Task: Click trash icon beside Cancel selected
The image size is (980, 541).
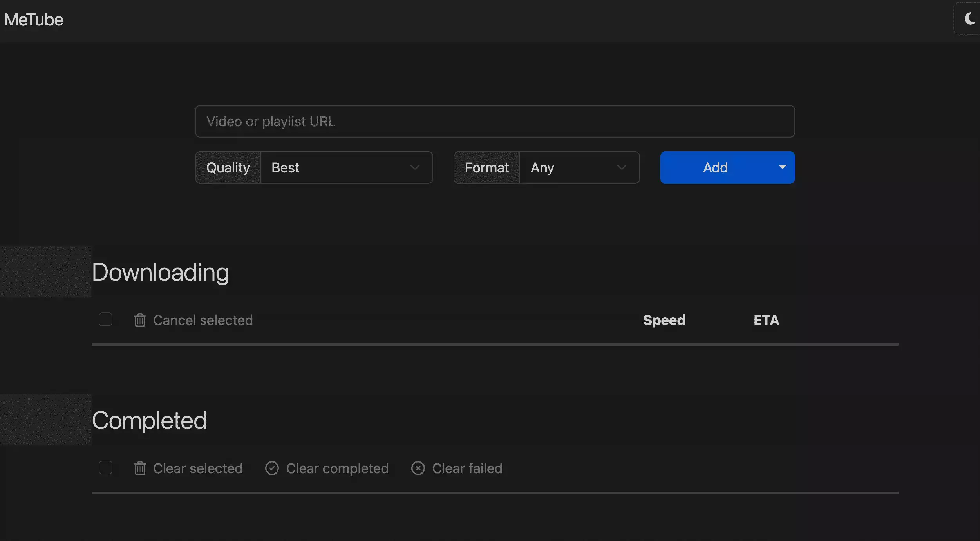Action: (x=140, y=320)
